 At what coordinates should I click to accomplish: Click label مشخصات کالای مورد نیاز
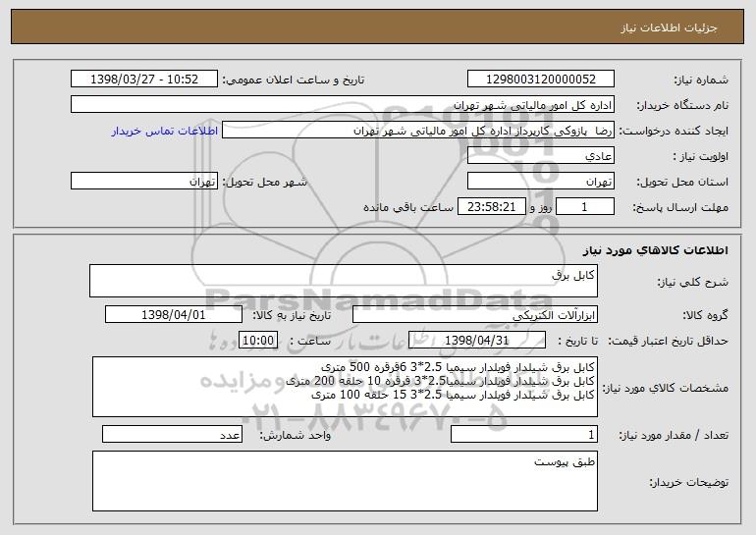click(666, 388)
